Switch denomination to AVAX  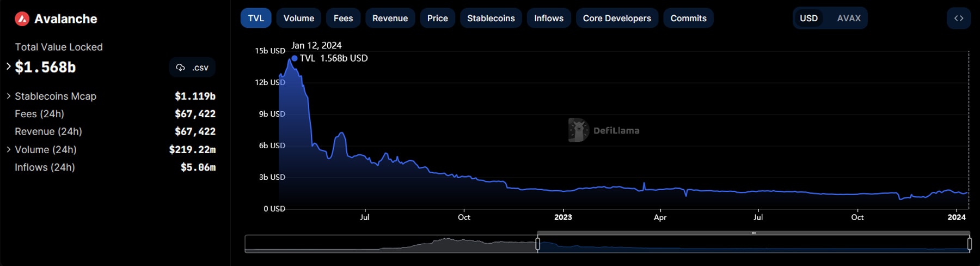(848, 18)
